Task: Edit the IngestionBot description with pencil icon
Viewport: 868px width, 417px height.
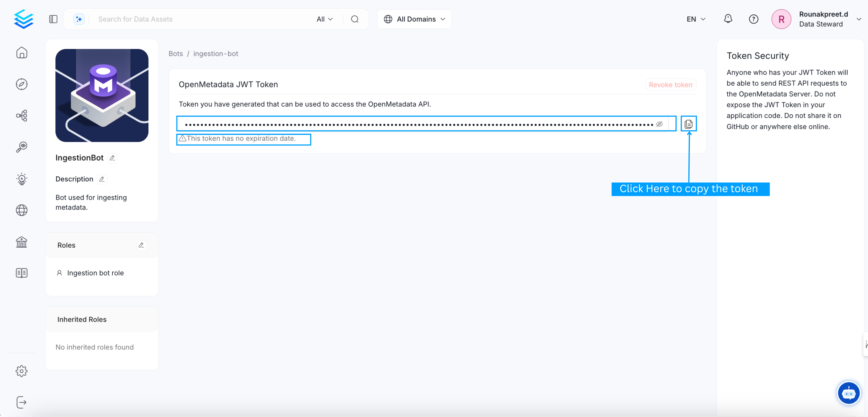Action: tap(102, 179)
